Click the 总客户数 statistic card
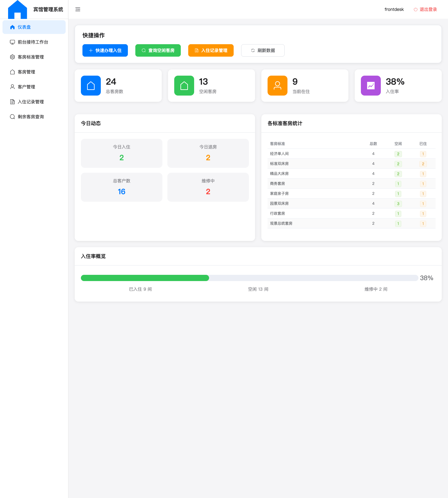448x498 pixels. pyautogui.click(x=122, y=187)
